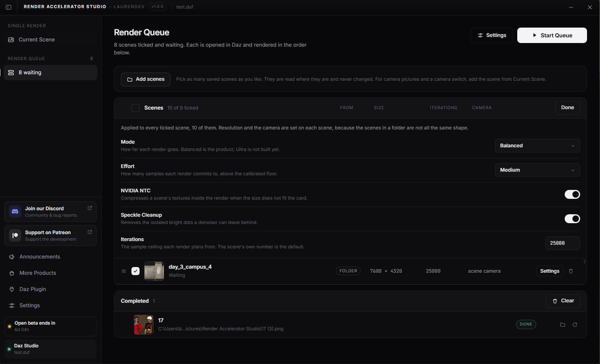Turn off Speckle Cleanup toggle
Viewport: 600px width, 364px height.
point(572,219)
